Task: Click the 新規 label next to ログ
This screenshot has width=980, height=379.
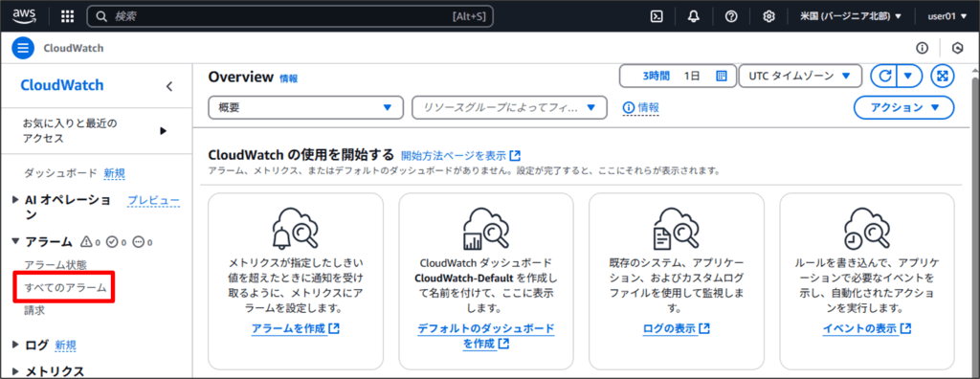Action: click(66, 346)
